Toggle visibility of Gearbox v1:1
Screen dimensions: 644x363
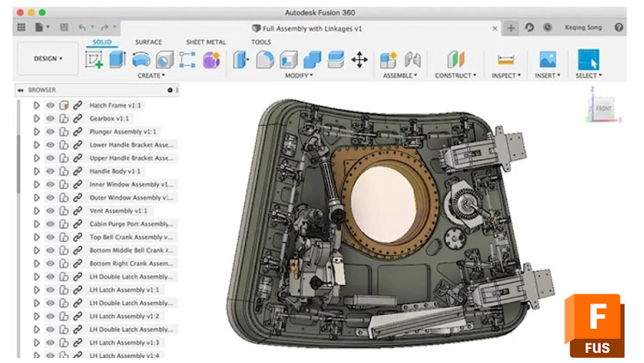click(x=50, y=119)
